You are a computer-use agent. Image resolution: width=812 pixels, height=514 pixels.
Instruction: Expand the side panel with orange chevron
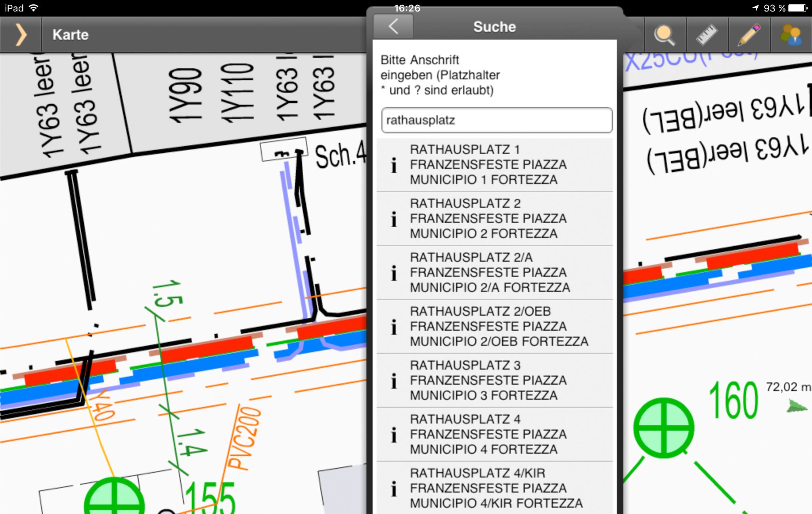pos(21,35)
